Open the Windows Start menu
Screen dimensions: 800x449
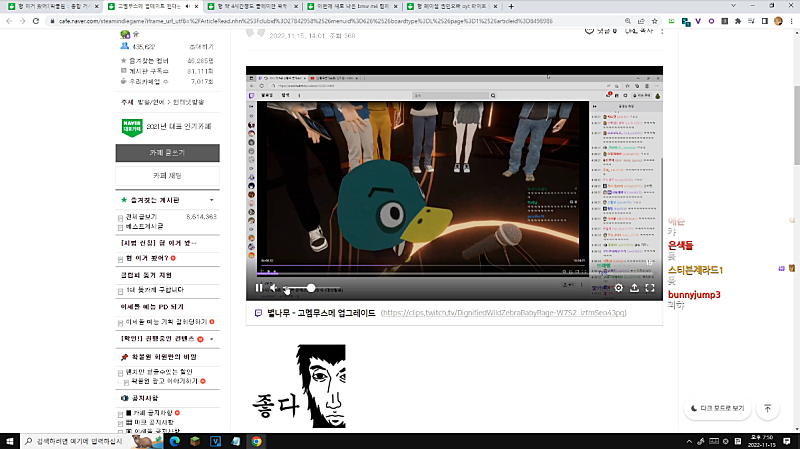click(x=9, y=441)
